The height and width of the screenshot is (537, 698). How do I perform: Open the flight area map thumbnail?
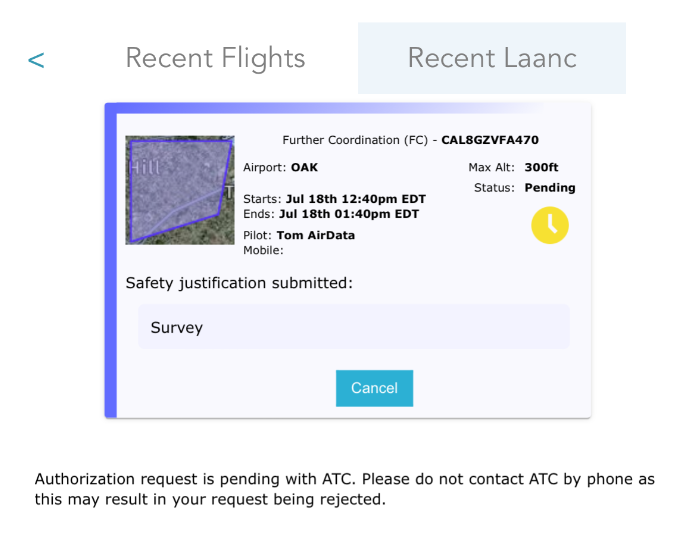point(180,190)
